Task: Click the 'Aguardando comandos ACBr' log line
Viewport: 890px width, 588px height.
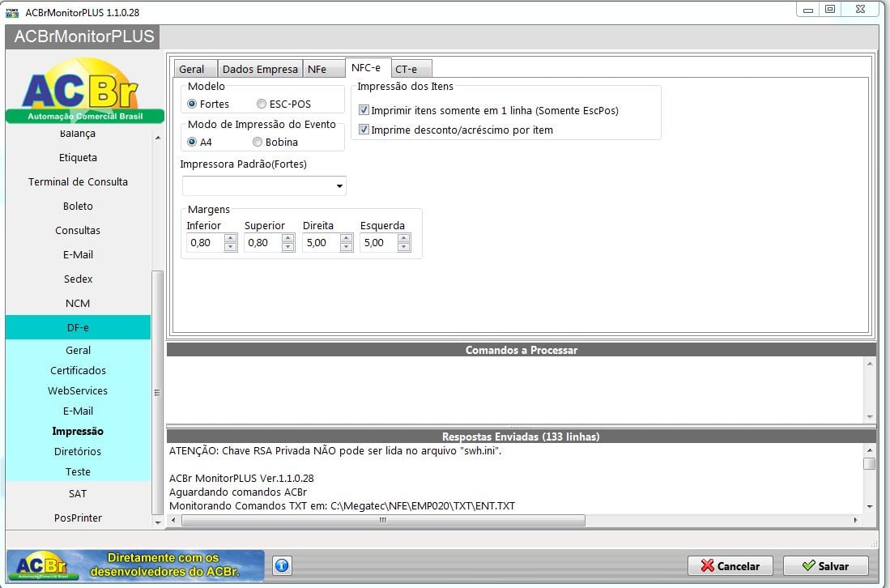Action: pyautogui.click(x=238, y=492)
